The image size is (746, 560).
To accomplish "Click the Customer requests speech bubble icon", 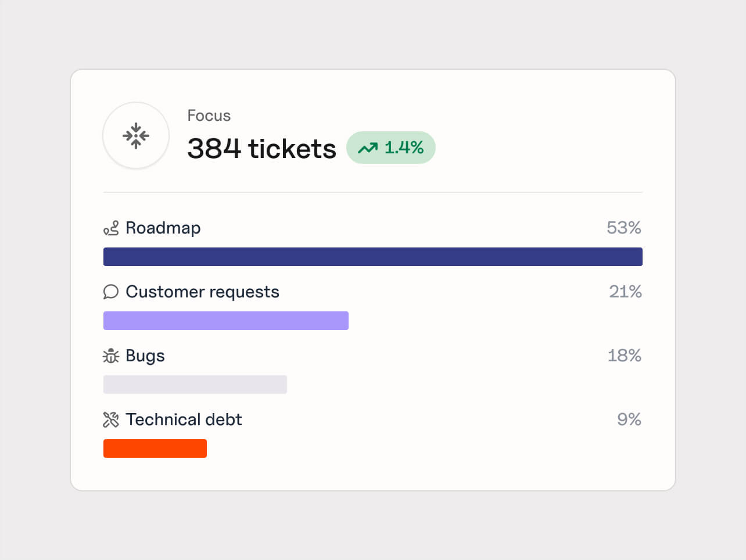I will [x=111, y=292].
